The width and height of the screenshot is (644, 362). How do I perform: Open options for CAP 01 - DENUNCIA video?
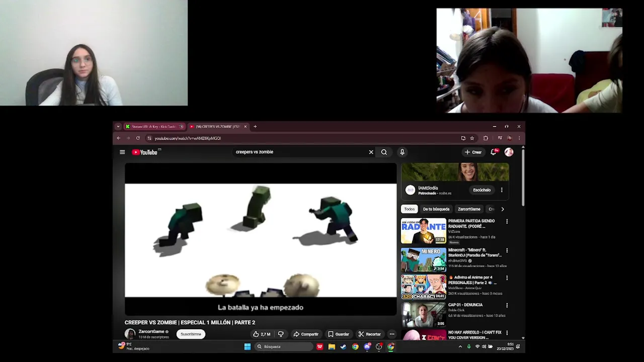(x=507, y=305)
